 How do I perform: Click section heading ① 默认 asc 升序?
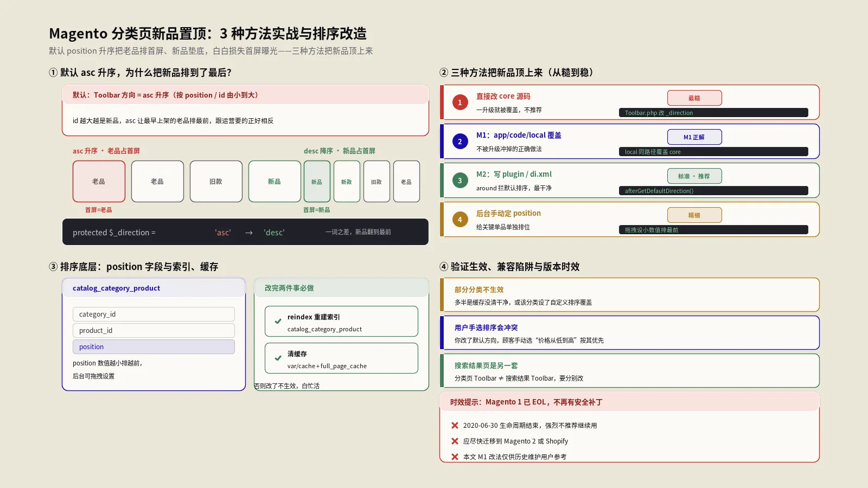(140, 73)
